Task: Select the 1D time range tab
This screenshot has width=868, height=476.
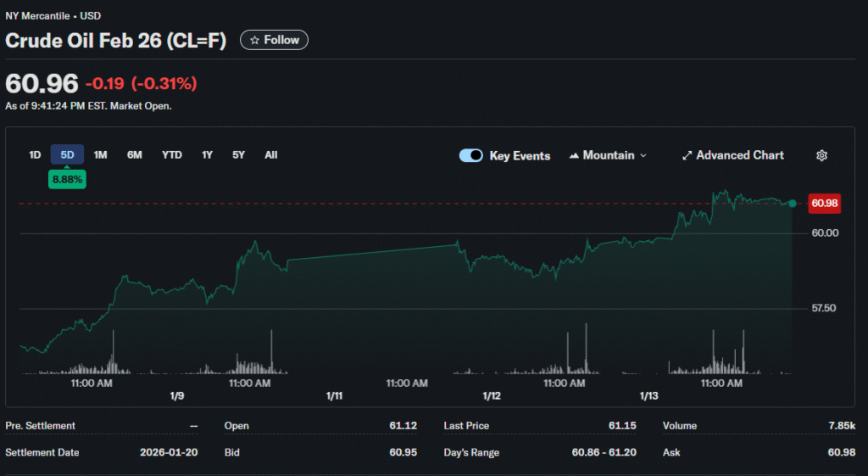Action: (x=35, y=155)
